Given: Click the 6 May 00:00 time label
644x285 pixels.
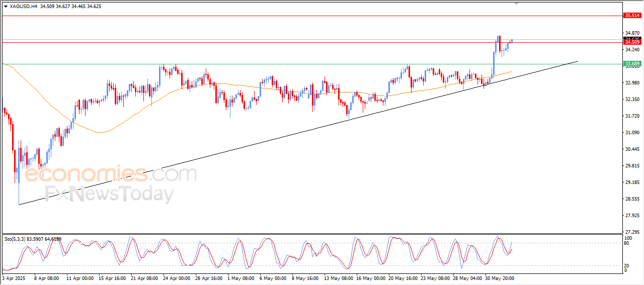Looking at the screenshot, I should click(273, 277).
